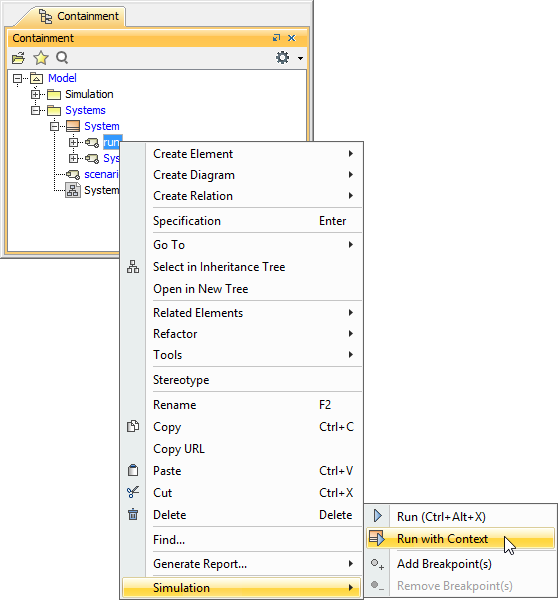Click the Simulation folder icon
The width and height of the screenshot is (558, 600).
(54, 94)
